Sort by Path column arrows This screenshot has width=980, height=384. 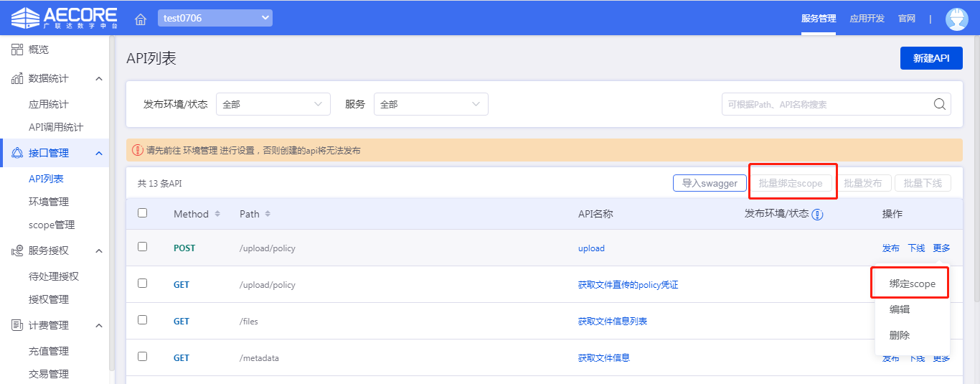pyautogui.click(x=268, y=214)
